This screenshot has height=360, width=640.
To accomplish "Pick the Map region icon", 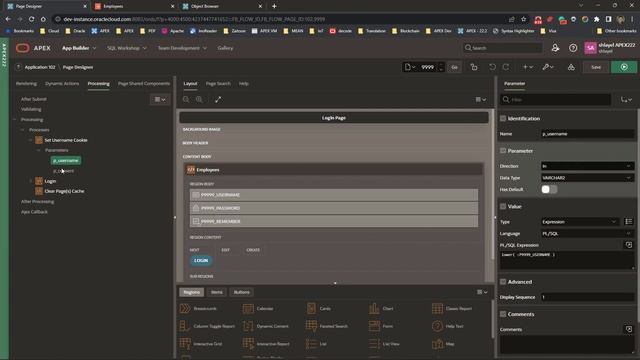I will tap(438, 344).
